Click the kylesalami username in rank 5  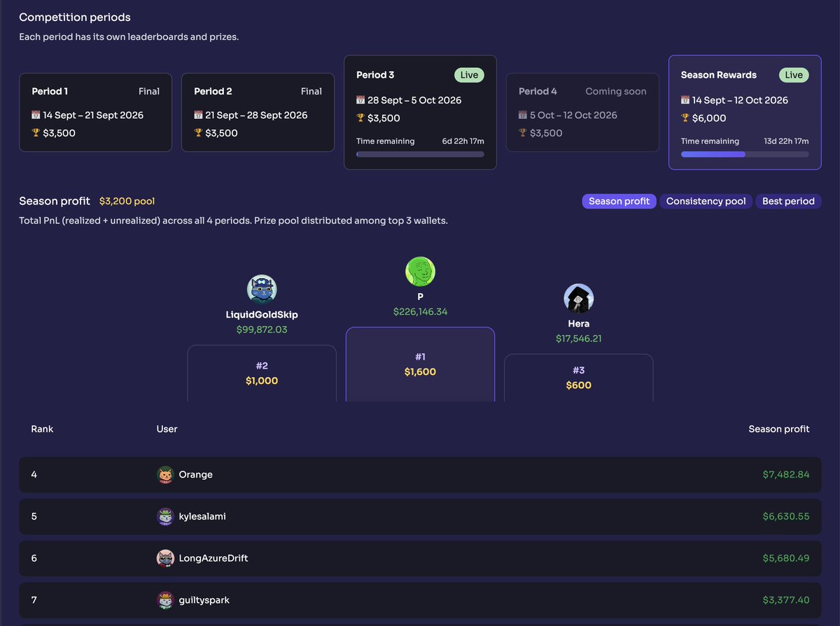click(x=202, y=516)
